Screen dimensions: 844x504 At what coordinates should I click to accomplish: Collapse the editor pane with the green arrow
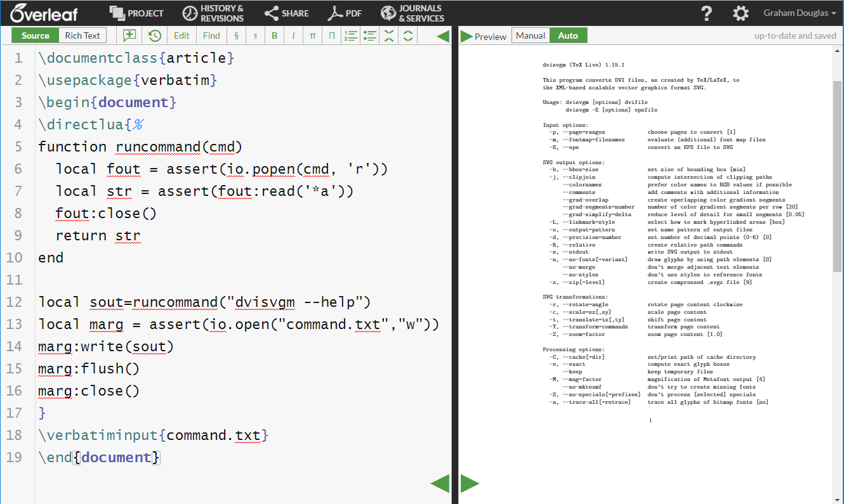442,36
